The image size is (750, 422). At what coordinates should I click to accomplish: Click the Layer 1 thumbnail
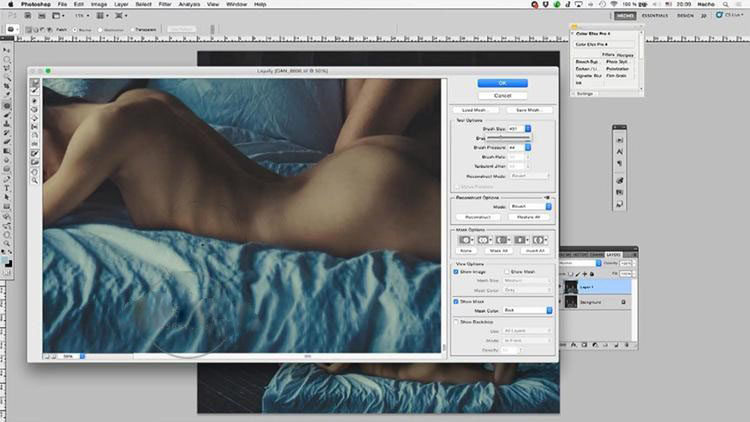[x=570, y=286]
